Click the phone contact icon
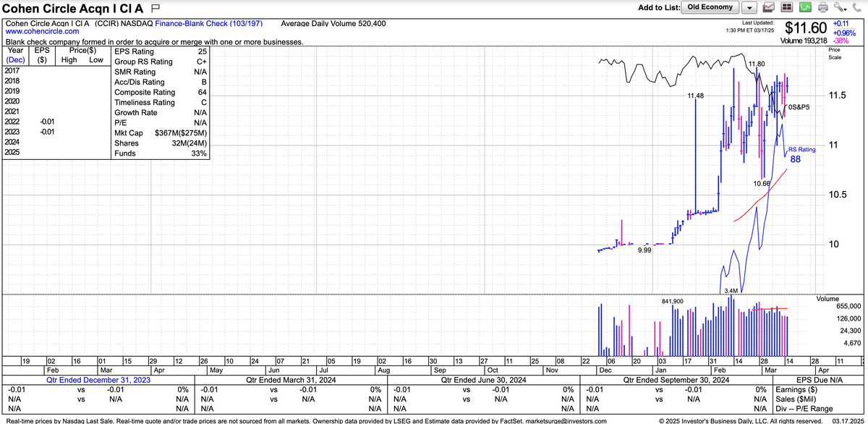Viewport: 868px width, 424px height. [856, 8]
